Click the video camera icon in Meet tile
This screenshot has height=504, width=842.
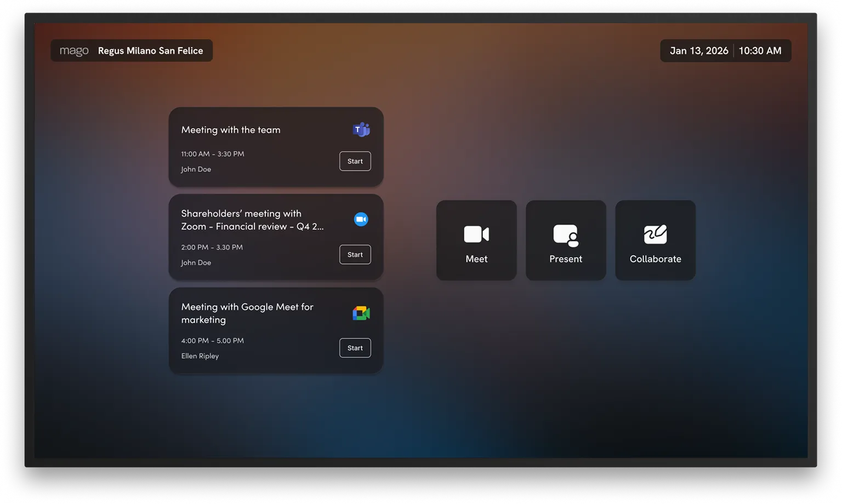(476, 234)
